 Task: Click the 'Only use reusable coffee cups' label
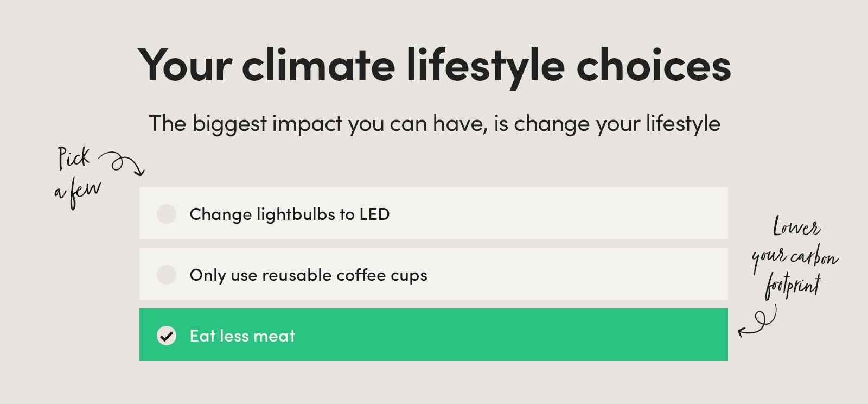pos(308,275)
